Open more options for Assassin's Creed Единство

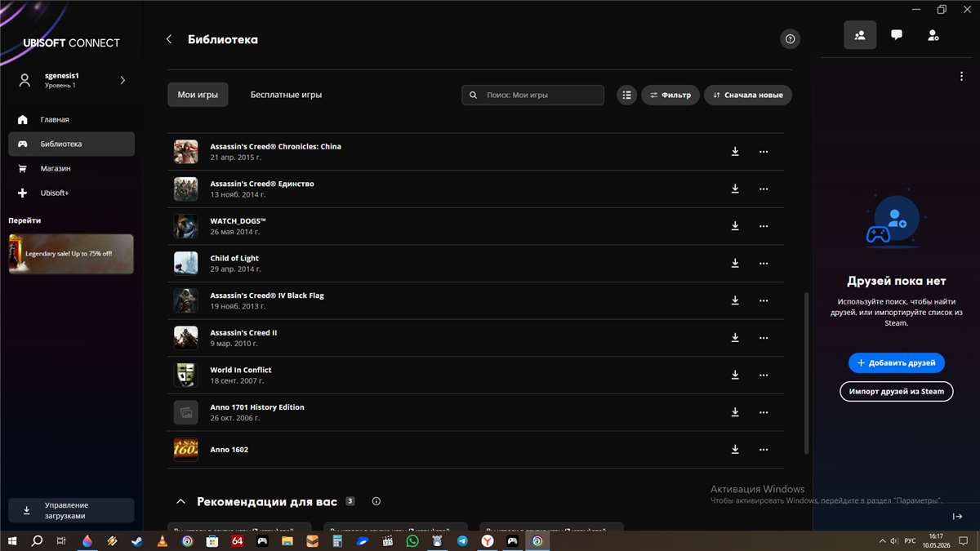click(764, 189)
